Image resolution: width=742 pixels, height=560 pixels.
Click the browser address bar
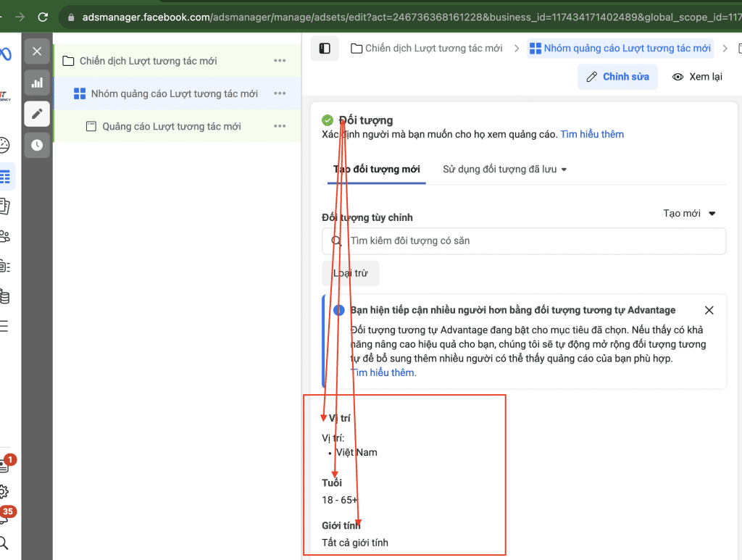click(x=402, y=17)
